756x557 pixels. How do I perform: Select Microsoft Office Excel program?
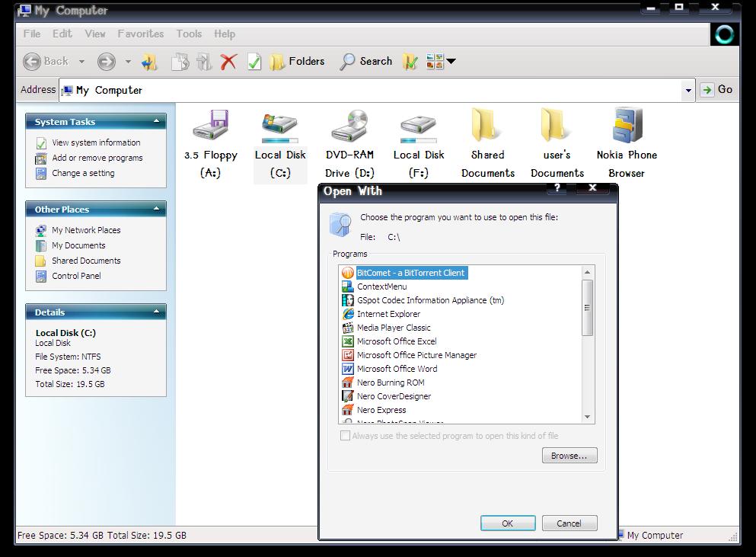397,341
